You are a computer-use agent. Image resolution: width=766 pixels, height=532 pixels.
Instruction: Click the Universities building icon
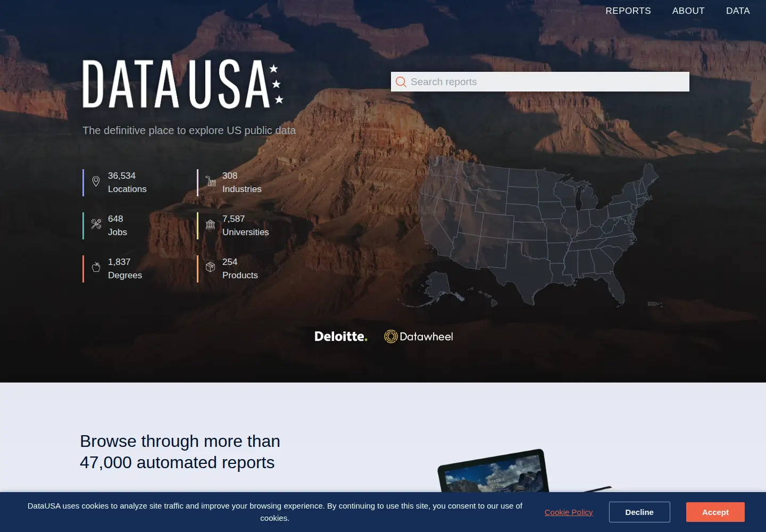[x=211, y=224]
